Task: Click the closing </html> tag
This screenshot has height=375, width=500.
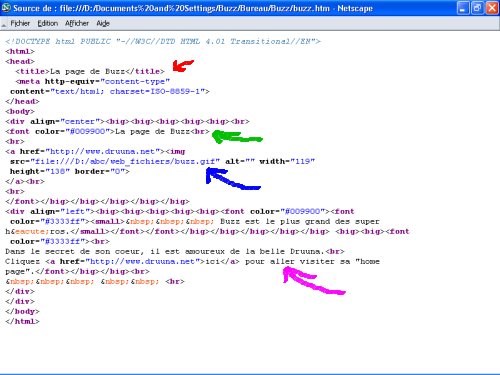Action: pyautogui.click(x=22, y=321)
